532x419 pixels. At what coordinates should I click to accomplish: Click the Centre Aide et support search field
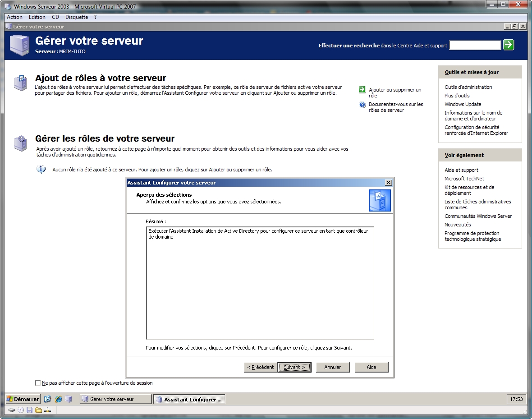[x=475, y=45]
